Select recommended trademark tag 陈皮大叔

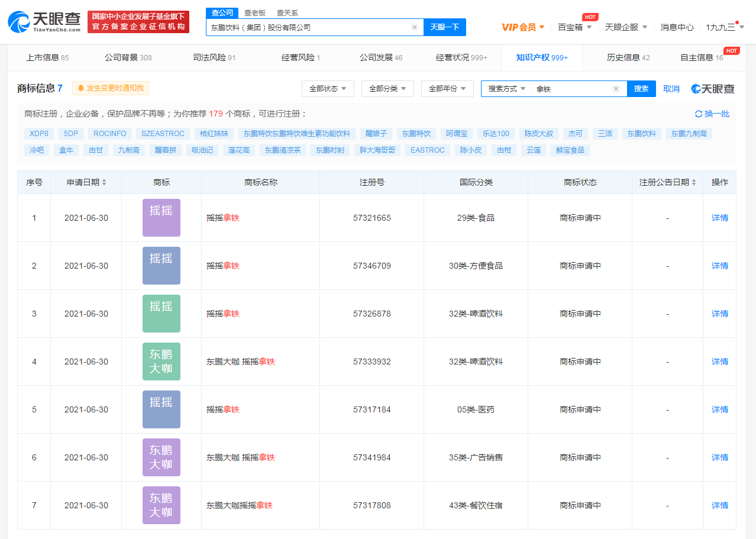539,134
